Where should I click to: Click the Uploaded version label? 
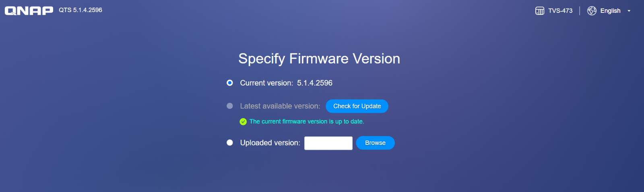tap(270, 143)
